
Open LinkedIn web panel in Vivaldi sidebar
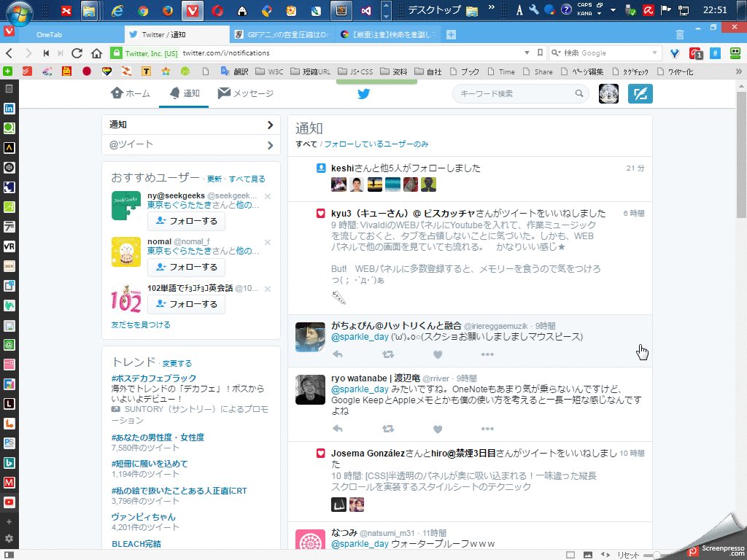click(x=9, y=109)
